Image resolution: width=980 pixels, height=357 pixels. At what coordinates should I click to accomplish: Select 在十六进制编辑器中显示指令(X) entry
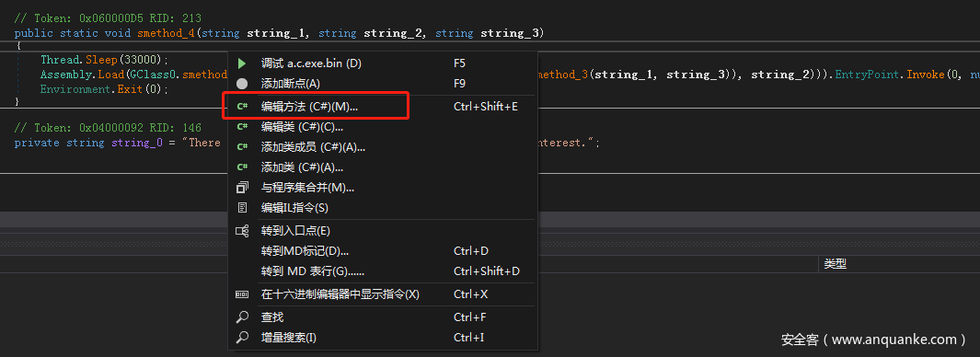click(383, 294)
